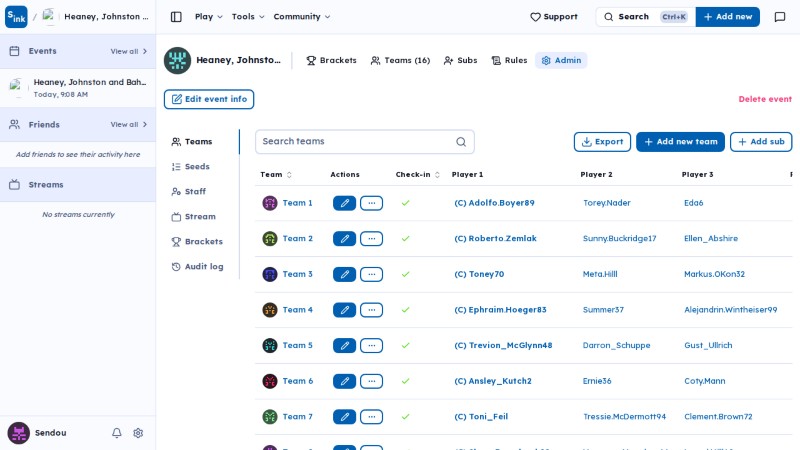This screenshot has width=800, height=450.
Task: Click Edit event info button
Action: click(x=209, y=99)
